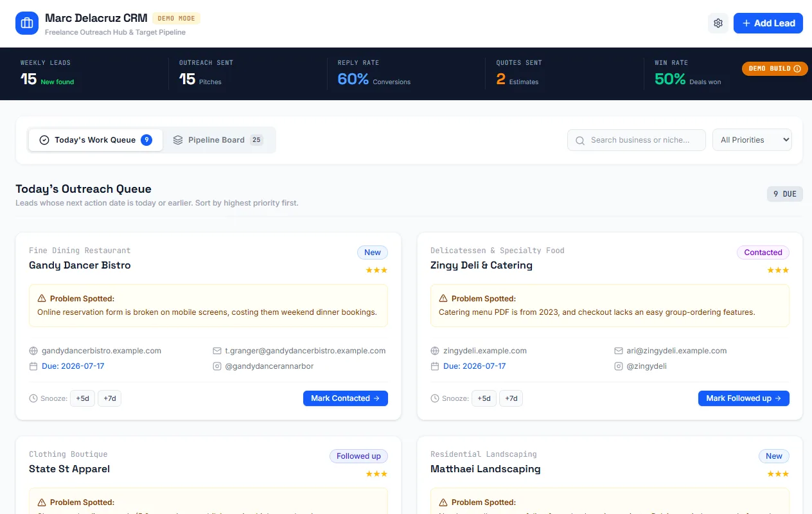The width and height of the screenshot is (812, 514).
Task: Click the star rating on Zingy Deli
Action: coord(778,270)
